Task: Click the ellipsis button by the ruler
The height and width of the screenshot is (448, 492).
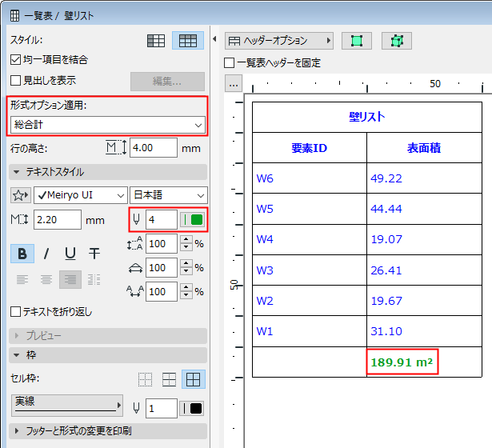Action: [234, 83]
